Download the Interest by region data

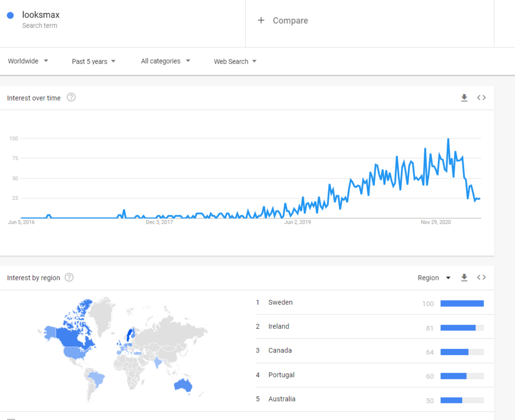point(464,278)
